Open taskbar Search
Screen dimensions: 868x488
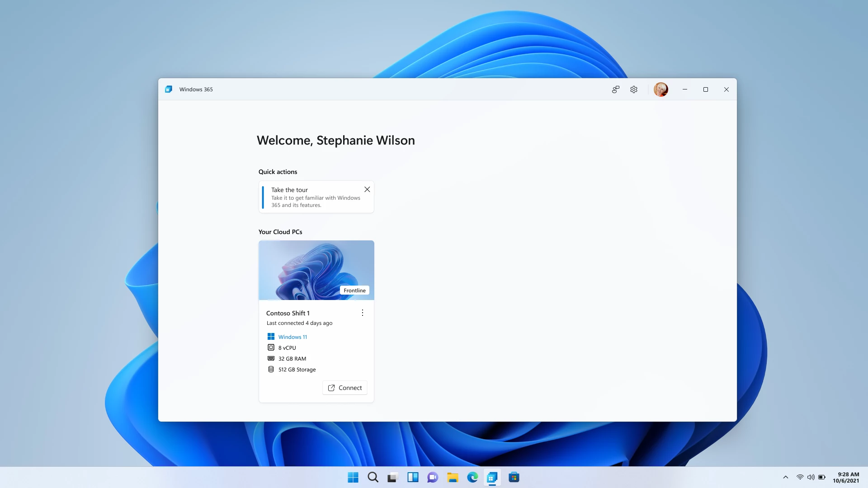pyautogui.click(x=373, y=477)
